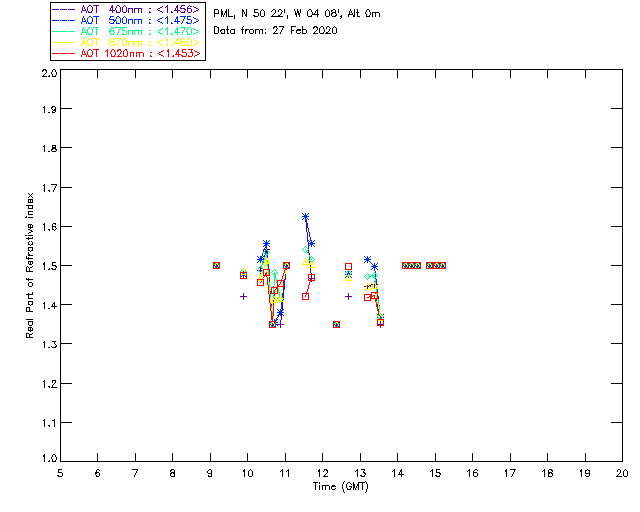Click the hour 16 label on time axis

473,473
